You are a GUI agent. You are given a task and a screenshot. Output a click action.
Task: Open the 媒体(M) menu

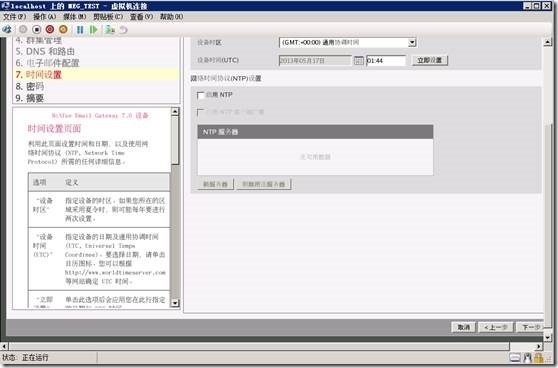(74, 16)
